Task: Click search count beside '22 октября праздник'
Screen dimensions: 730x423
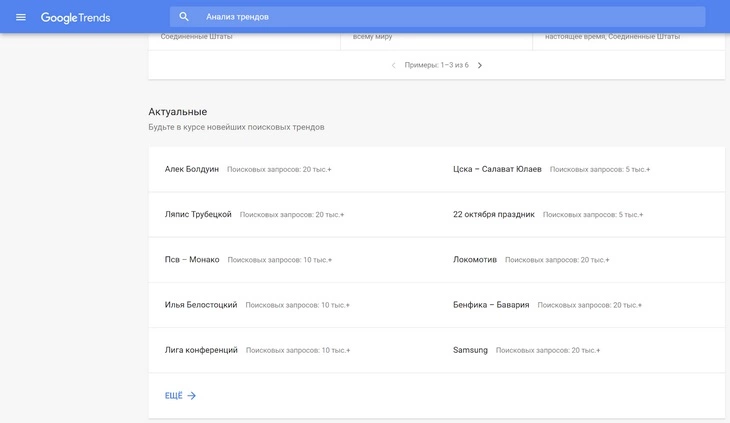Action: tap(593, 215)
